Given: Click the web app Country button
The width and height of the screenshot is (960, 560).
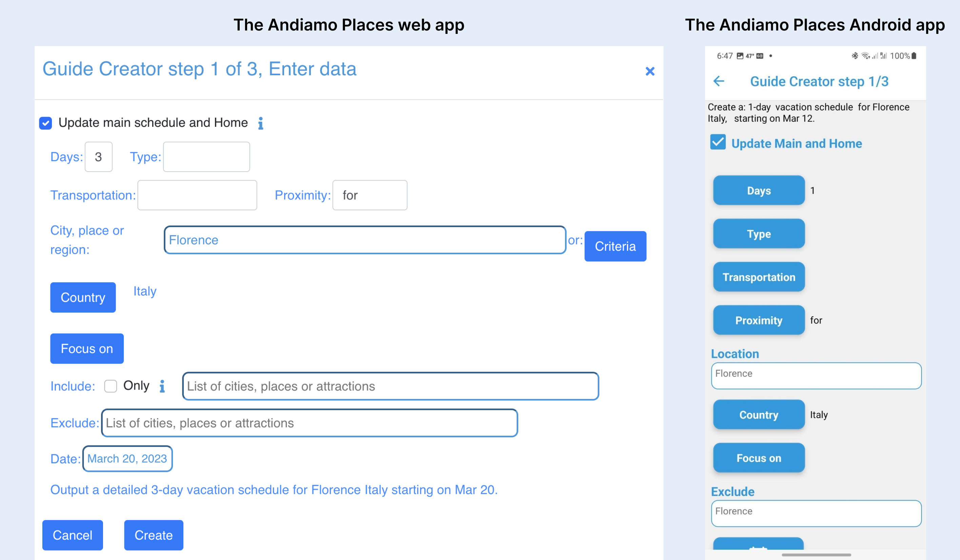Looking at the screenshot, I should pyautogui.click(x=83, y=297).
